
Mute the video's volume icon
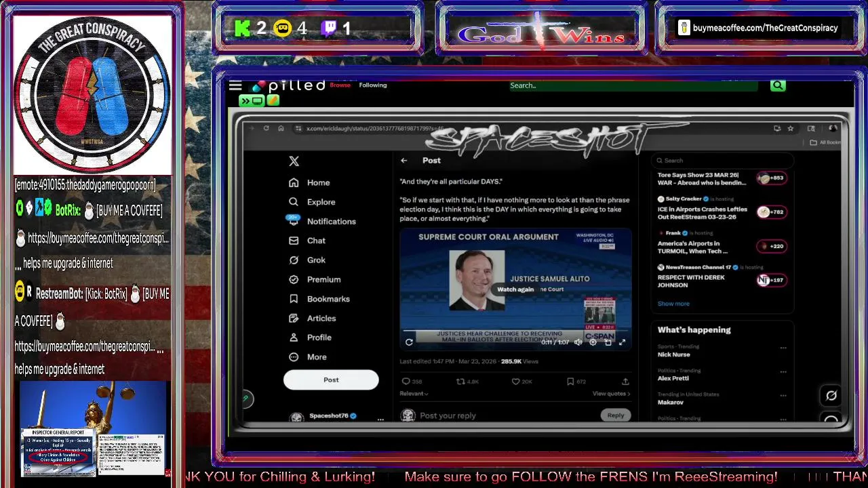coord(578,342)
